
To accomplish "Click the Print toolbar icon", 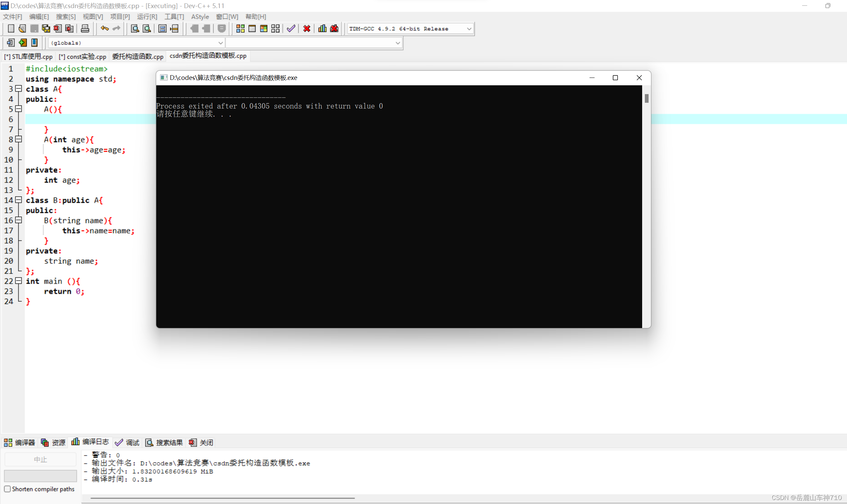I will (x=85, y=29).
